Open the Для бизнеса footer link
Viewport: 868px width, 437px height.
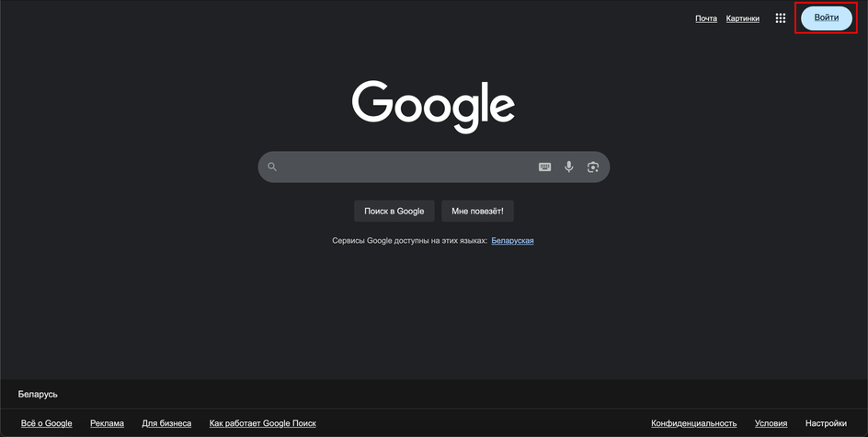tap(166, 423)
